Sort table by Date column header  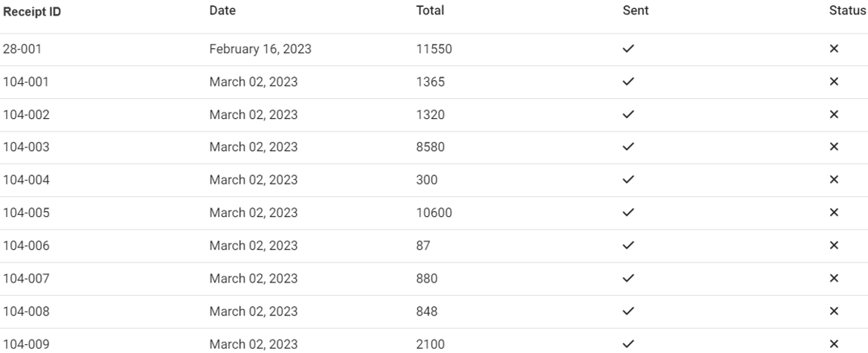click(222, 11)
